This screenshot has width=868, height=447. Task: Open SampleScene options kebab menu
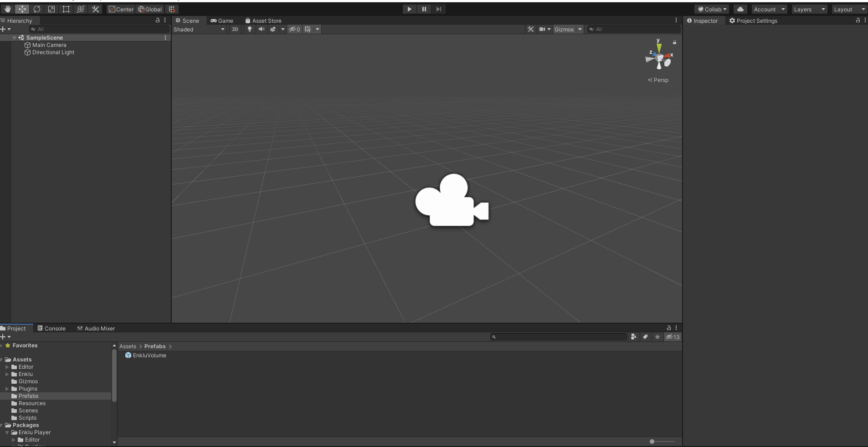(x=165, y=38)
